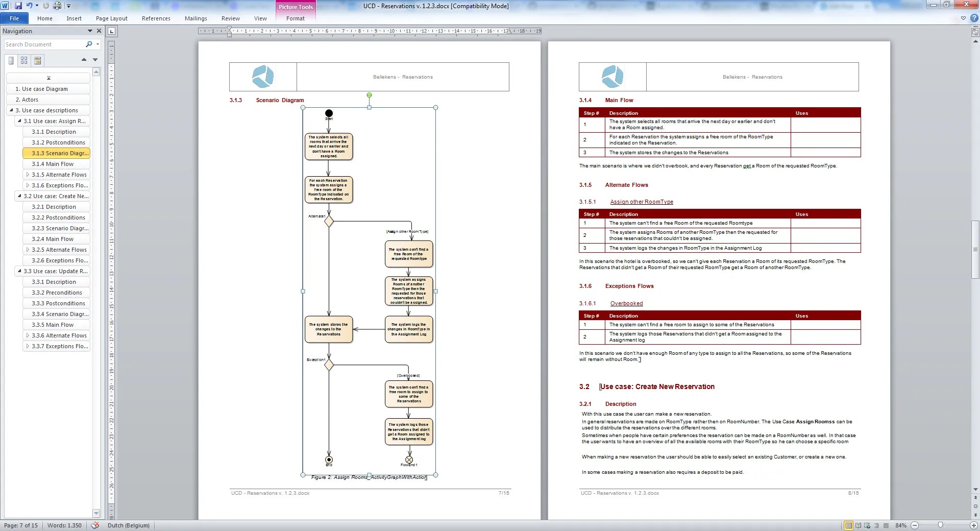Switch to Outline view
Screen dimensions: 980x531
(x=876, y=525)
